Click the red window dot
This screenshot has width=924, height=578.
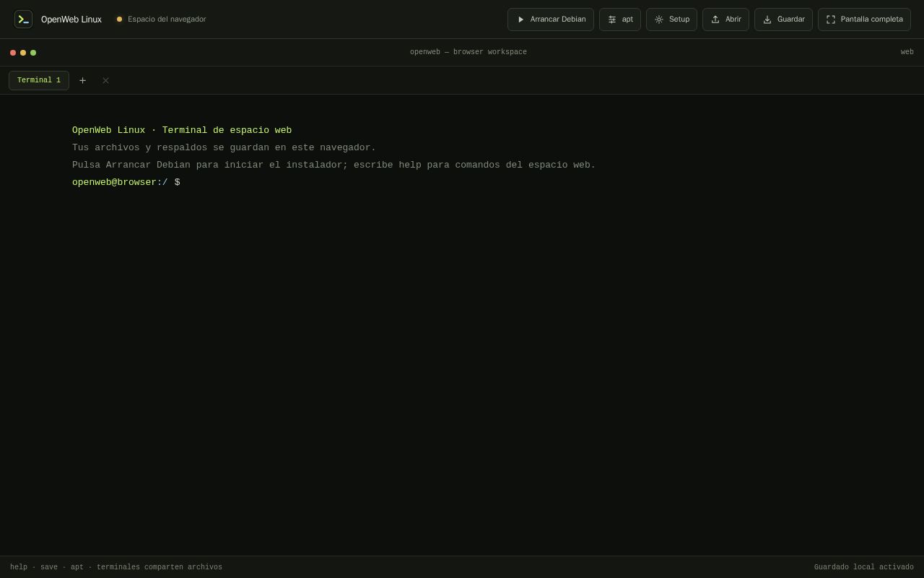[x=13, y=53]
